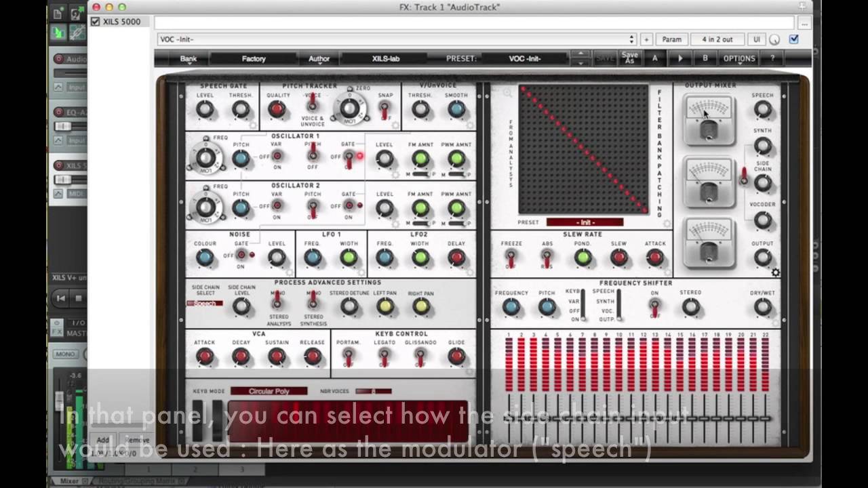Click Oscillator 2 PWM AMNT green knob
The image size is (868, 488).
click(x=456, y=208)
